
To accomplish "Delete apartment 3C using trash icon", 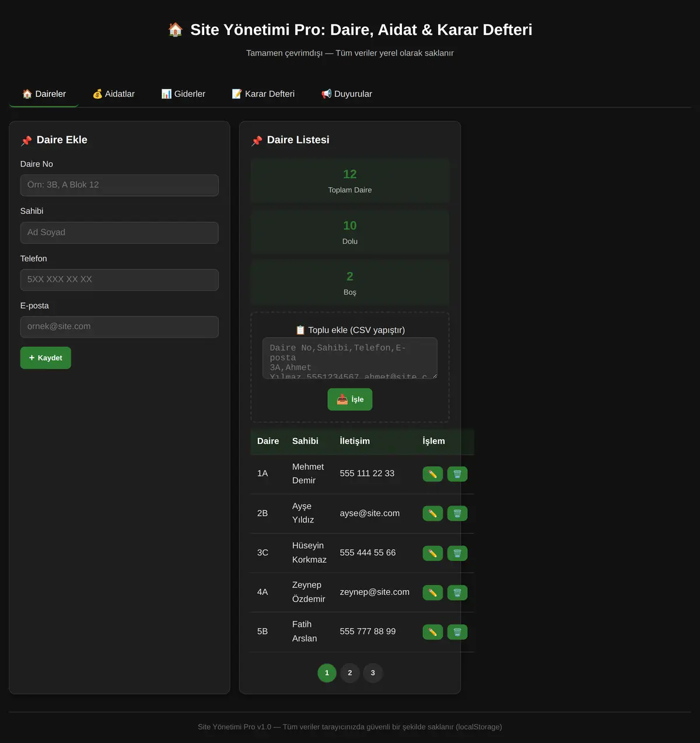I will tap(457, 553).
